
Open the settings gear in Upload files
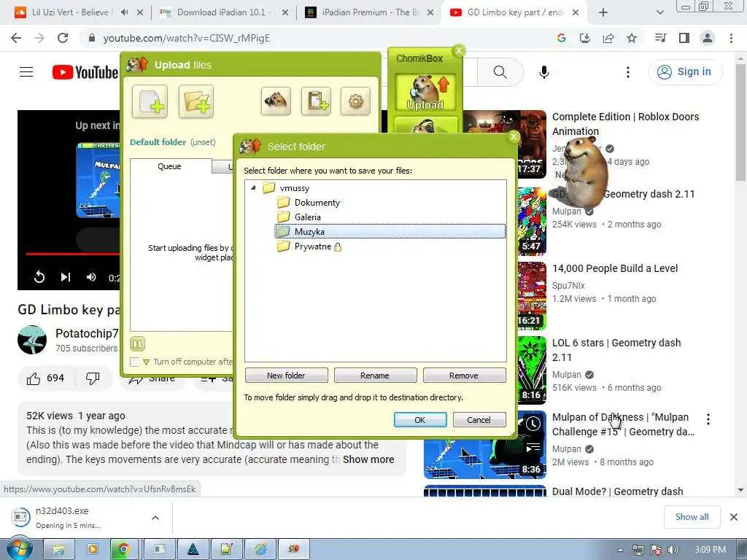pos(355,101)
